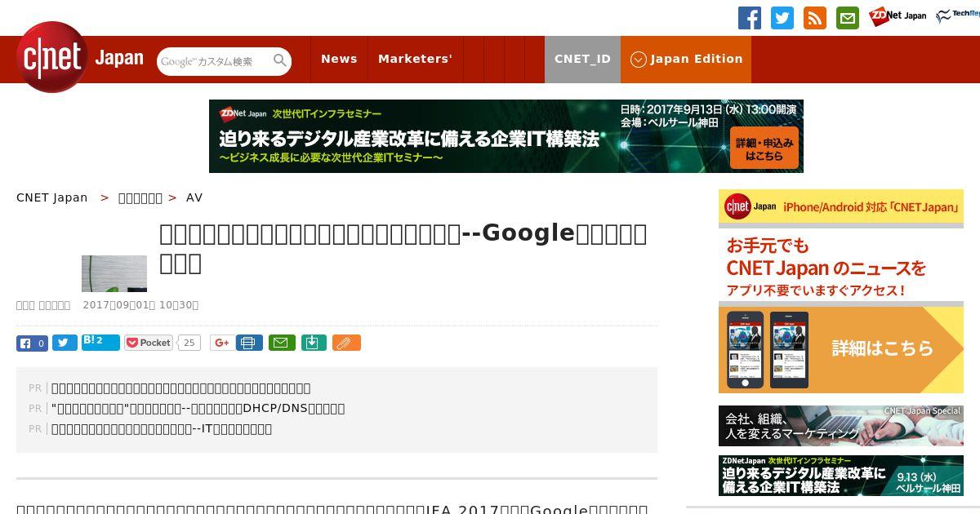Open Pocket count bubble showing 25
This screenshot has height=514, width=980.
point(189,343)
